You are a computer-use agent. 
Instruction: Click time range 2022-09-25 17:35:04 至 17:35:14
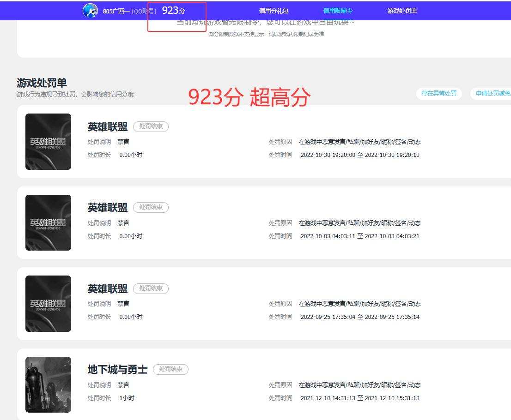(x=360, y=317)
